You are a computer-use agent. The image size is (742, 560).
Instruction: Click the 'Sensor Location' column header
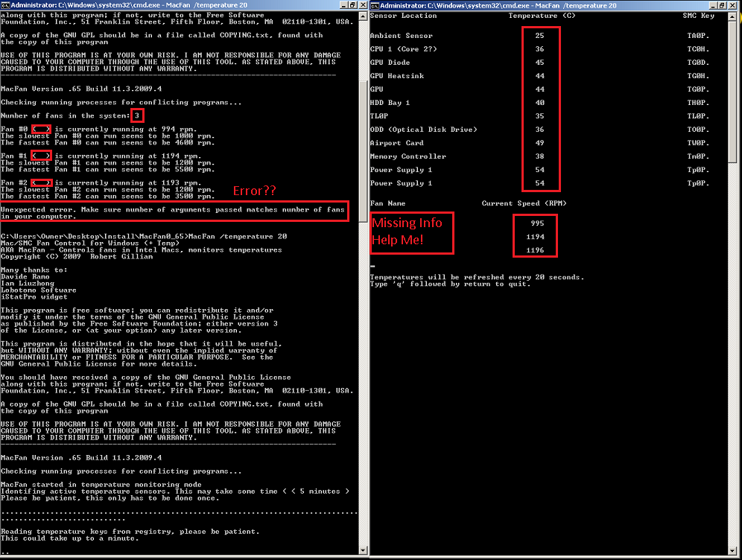[x=403, y=16]
